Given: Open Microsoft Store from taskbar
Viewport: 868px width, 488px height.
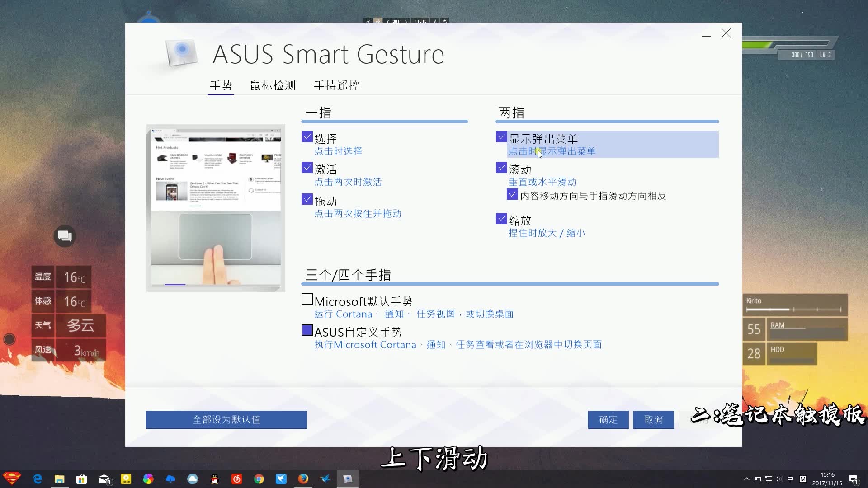Looking at the screenshot, I should [x=82, y=479].
